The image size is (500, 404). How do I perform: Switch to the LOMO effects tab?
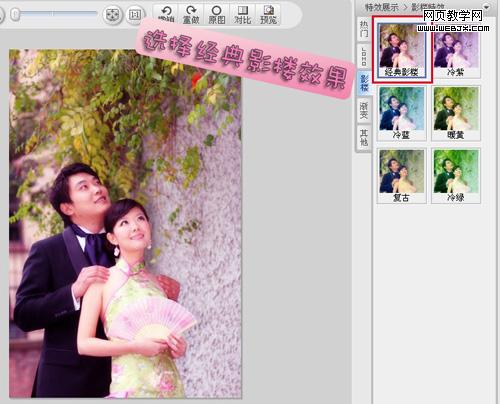point(364,56)
